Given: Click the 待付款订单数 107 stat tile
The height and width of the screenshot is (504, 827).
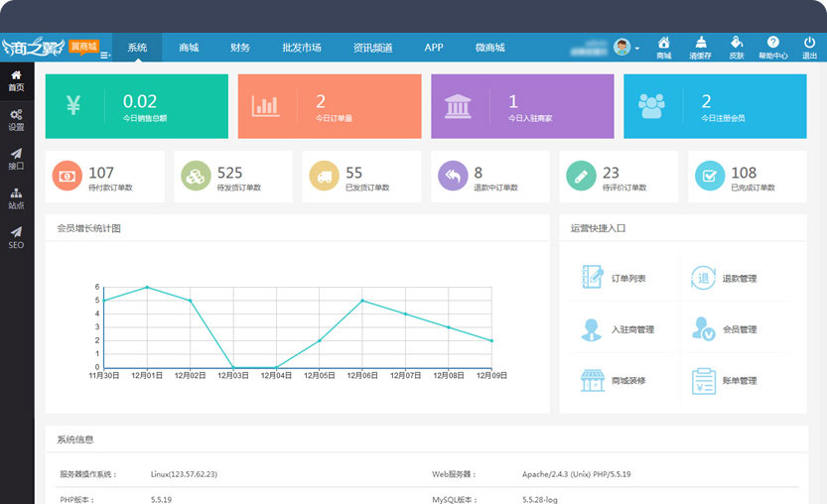Looking at the screenshot, I should coord(105,177).
